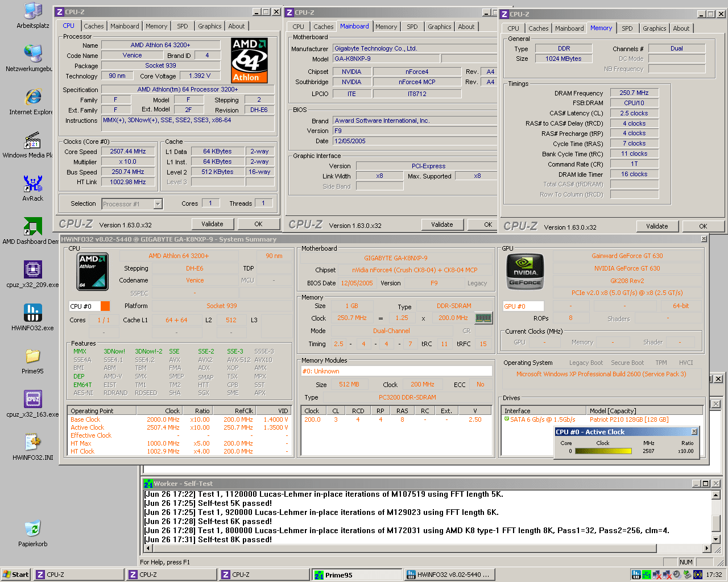Click the HWiNFO icon in the system tray
The height and width of the screenshot is (582, 728).
click(636, 575)
